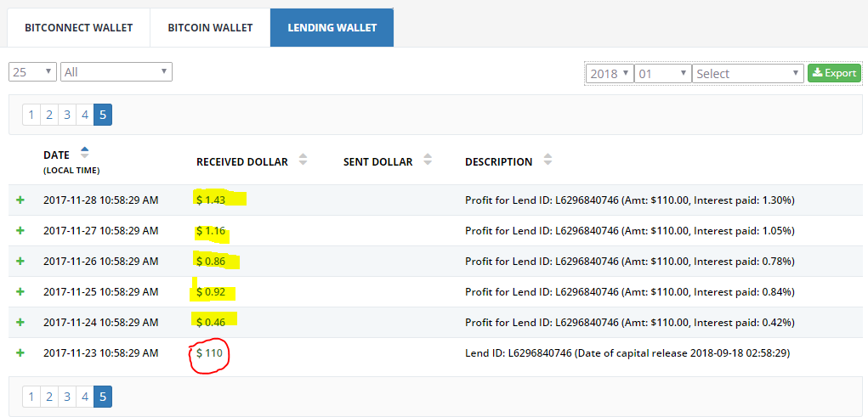
Task: Click date 2017-11-27 10:58:29 AM
Action: [101, 231]
